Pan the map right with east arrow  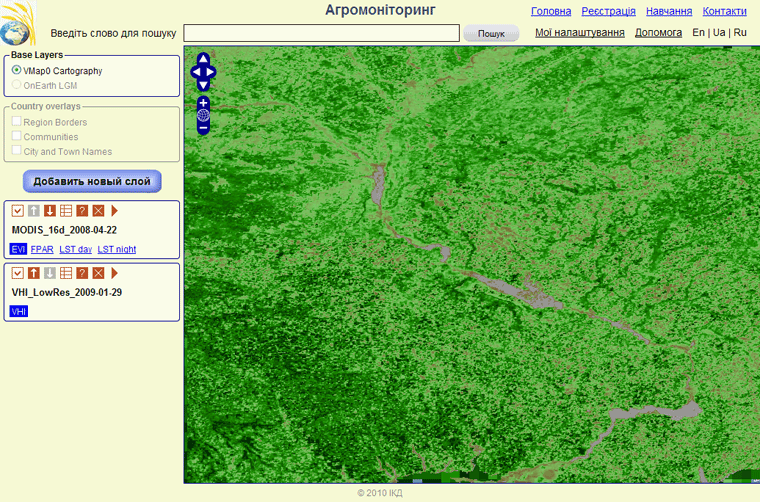[x=210, y=72]
